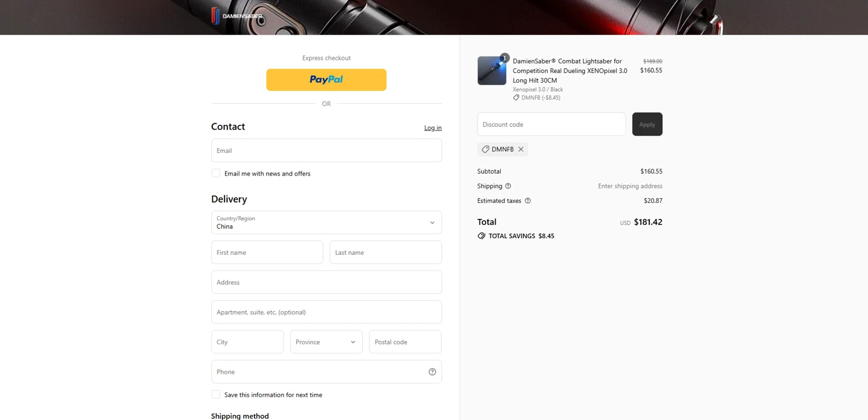Open the Country/Region dropdown showing China

(326, 222)
